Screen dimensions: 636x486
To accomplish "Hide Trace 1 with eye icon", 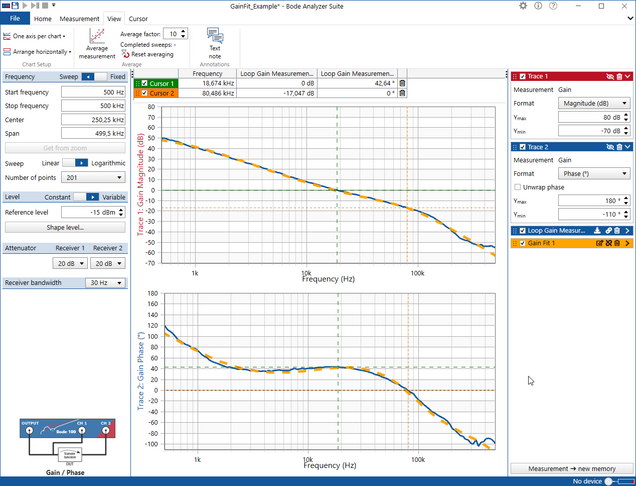I will coord(610,76).
